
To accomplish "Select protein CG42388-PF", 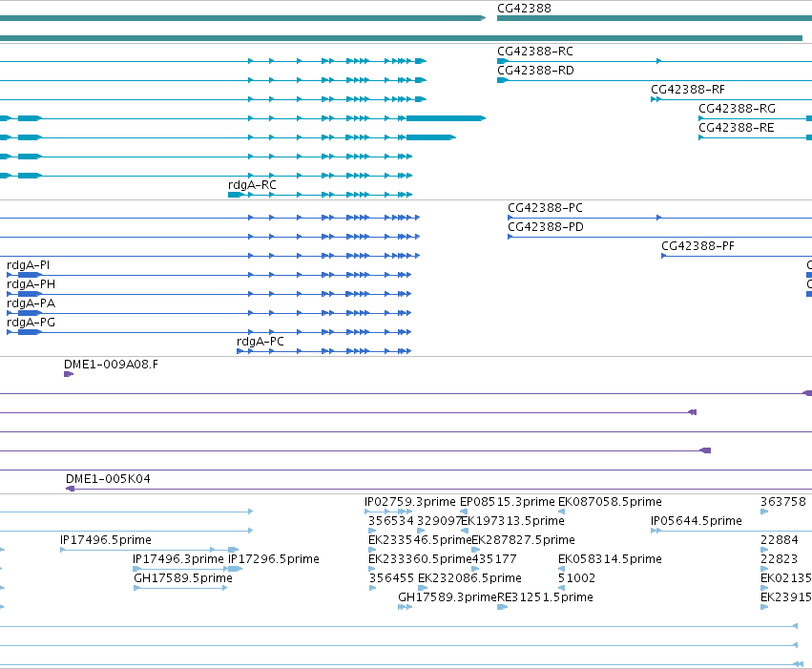I will [697, 246].
